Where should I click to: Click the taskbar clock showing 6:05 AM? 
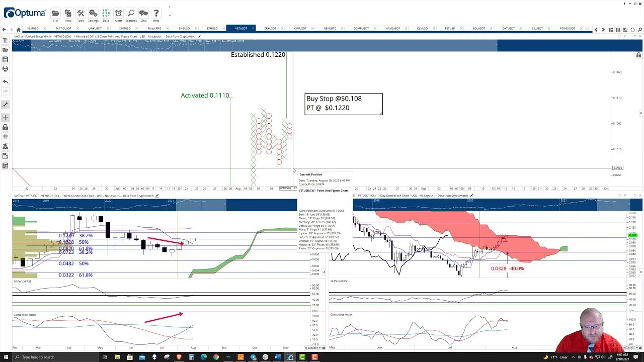(623, 357)
